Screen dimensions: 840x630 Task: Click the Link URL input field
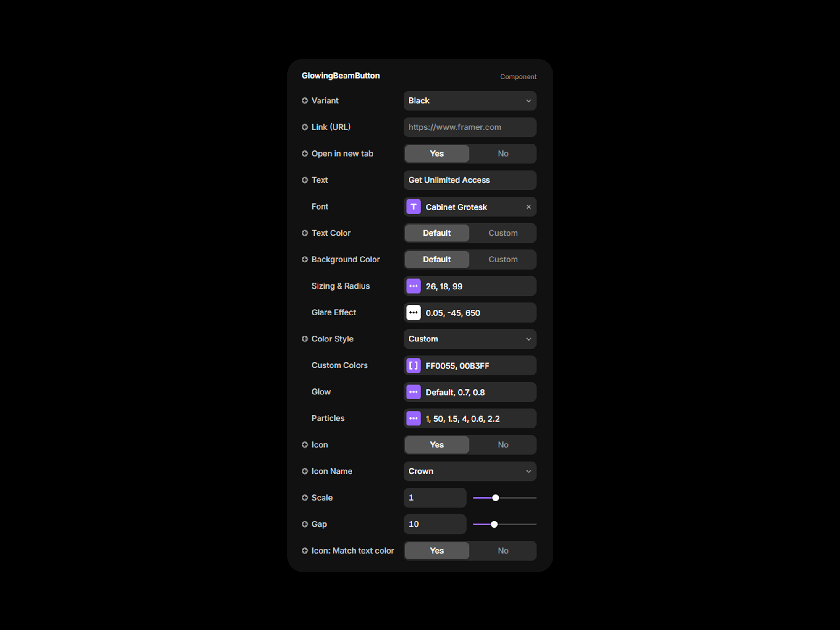tap(470, 127)
